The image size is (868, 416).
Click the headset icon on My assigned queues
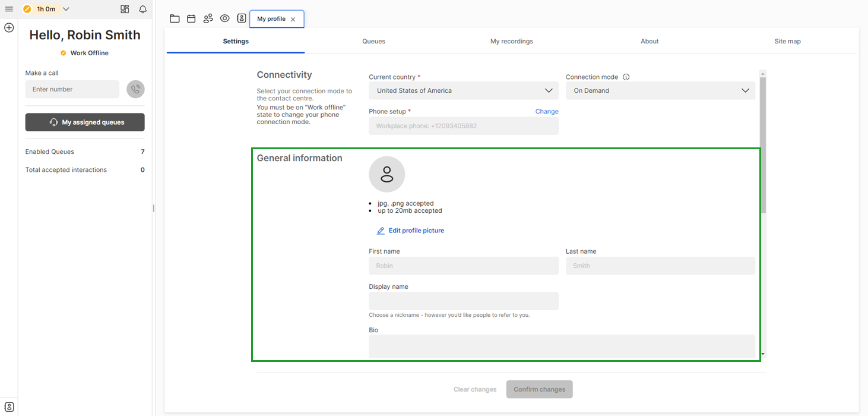53,122
